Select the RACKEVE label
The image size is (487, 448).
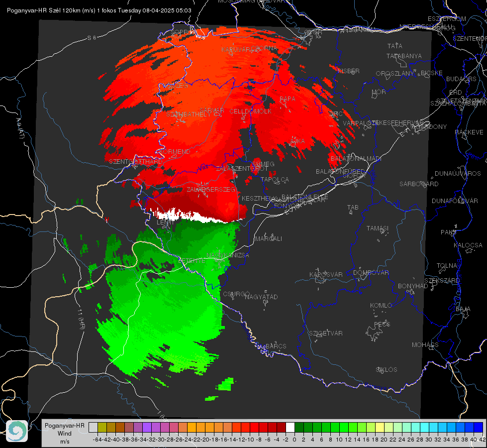[469, 132]
